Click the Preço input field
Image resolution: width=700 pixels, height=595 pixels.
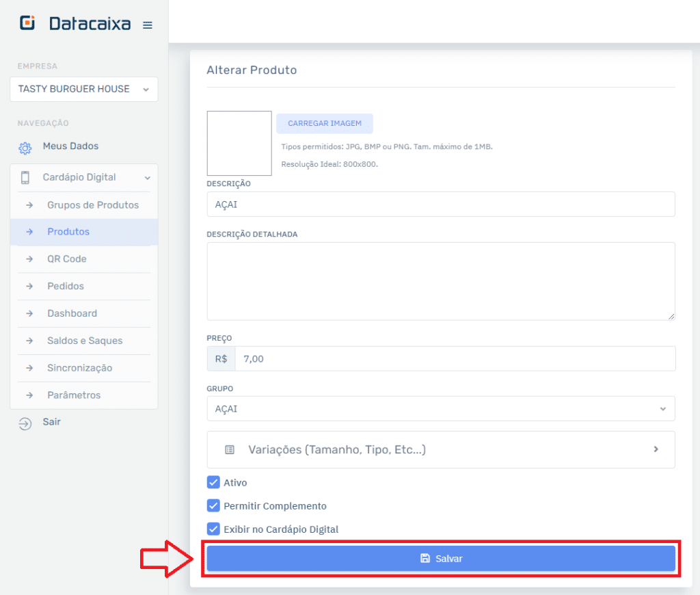coord(454,359)
